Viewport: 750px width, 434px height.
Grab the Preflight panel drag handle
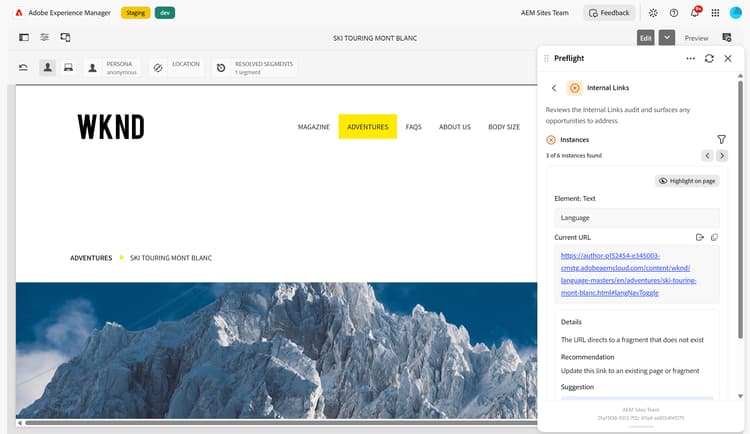point(546,58)
